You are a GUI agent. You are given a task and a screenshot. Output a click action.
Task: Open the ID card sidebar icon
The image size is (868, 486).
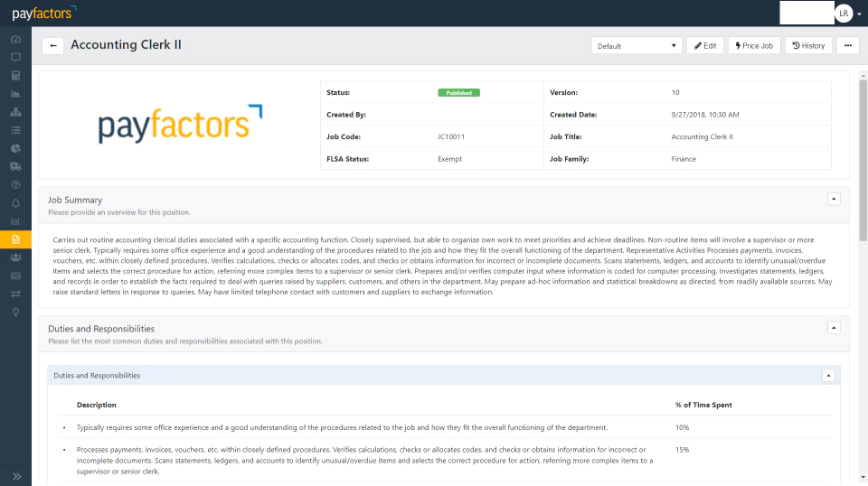15,276
